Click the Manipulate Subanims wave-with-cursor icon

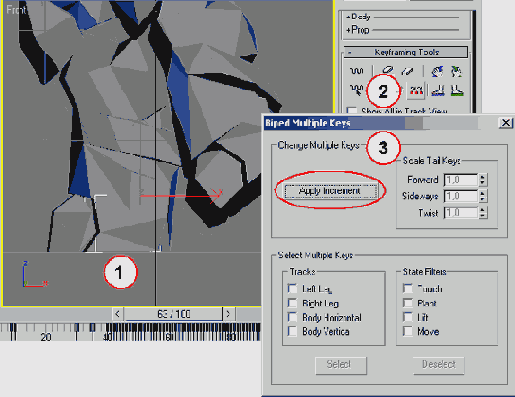356,90
